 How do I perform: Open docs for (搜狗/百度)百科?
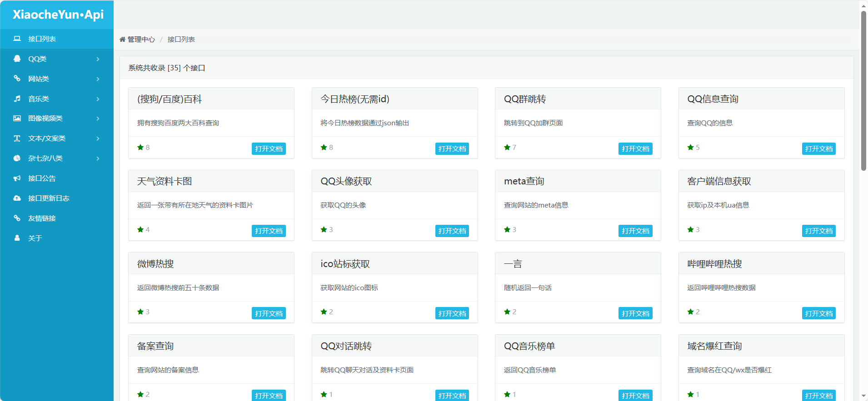click(269, 149)
